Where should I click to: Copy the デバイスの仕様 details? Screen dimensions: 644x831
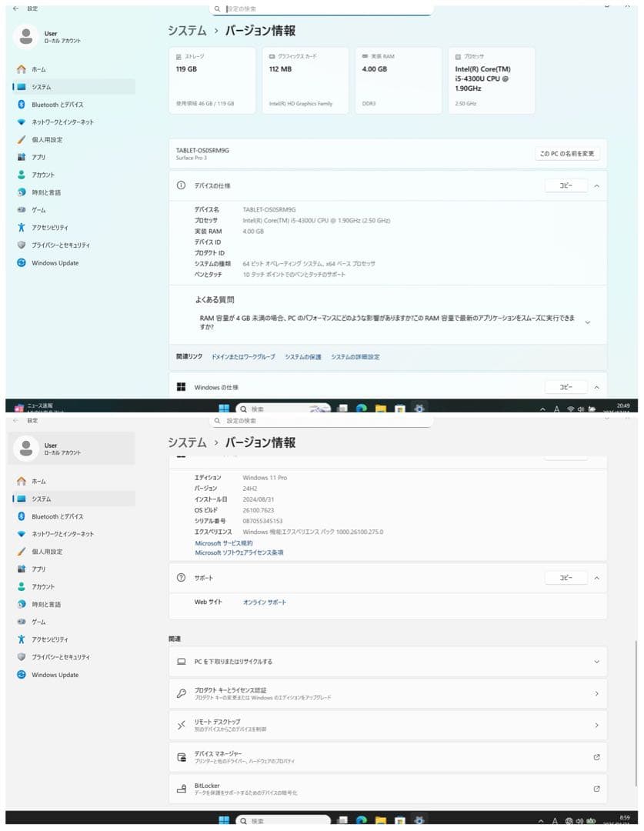566,185
